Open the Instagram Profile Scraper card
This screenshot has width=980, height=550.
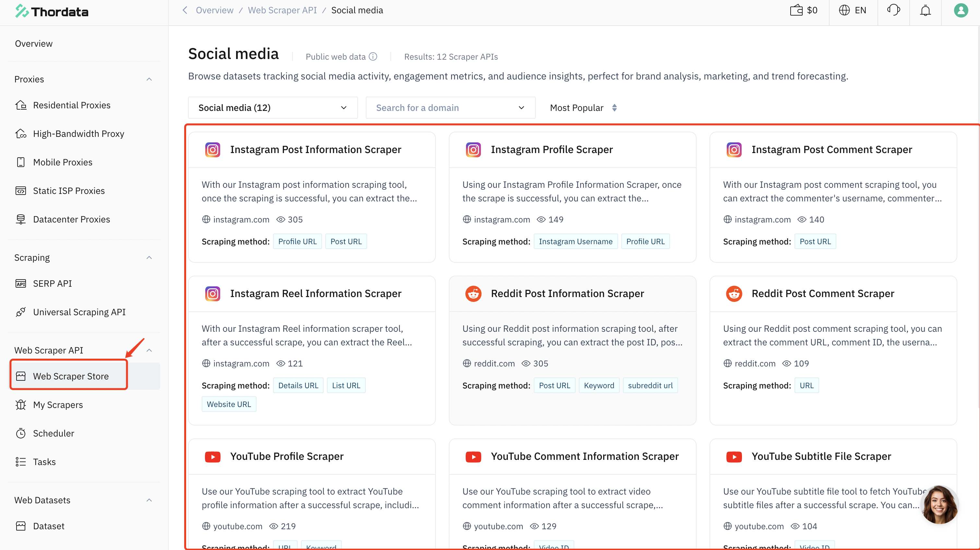(x=551, y=150)
